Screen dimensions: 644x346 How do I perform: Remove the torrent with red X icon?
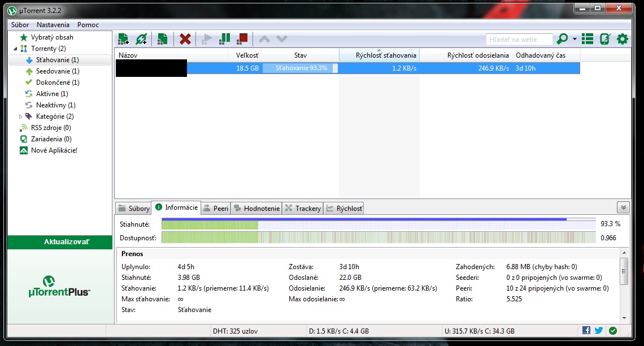[x=185, y=39]
